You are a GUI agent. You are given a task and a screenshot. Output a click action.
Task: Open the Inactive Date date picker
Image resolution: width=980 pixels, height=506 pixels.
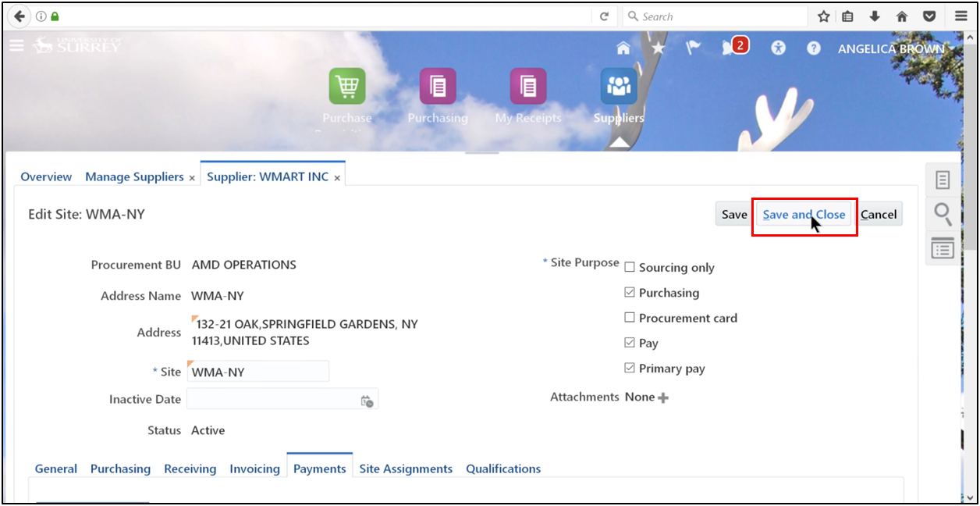(367, 399)
